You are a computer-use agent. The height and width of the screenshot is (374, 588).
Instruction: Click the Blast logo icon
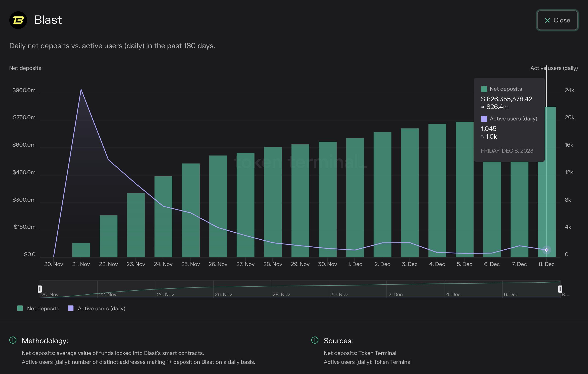click(x=18, y=20)
